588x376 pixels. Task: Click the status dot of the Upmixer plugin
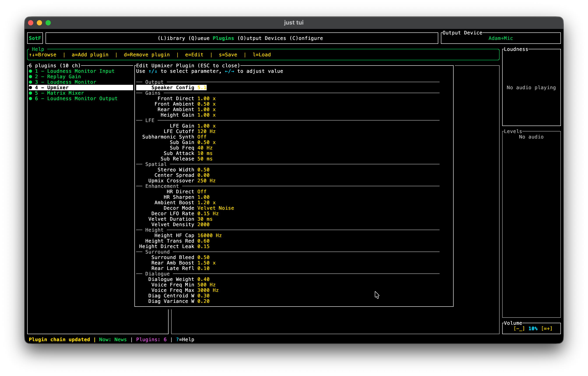pos(30,87)
